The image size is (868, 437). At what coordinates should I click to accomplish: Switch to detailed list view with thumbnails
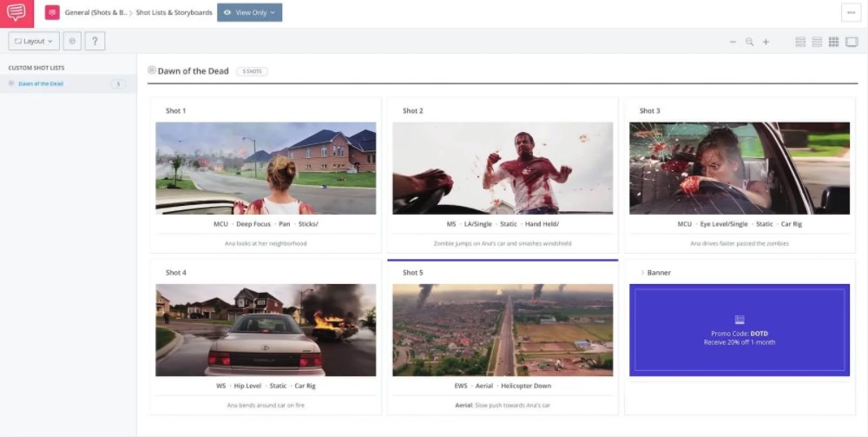[800, 42]
